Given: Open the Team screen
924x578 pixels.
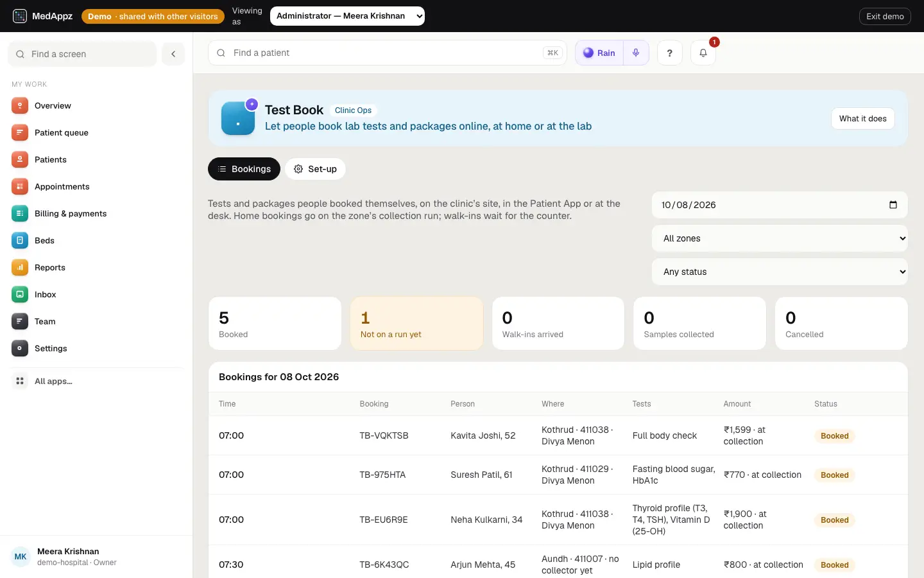Looking at the screenshot, I should pyautogui.click(x=96, y=321).
